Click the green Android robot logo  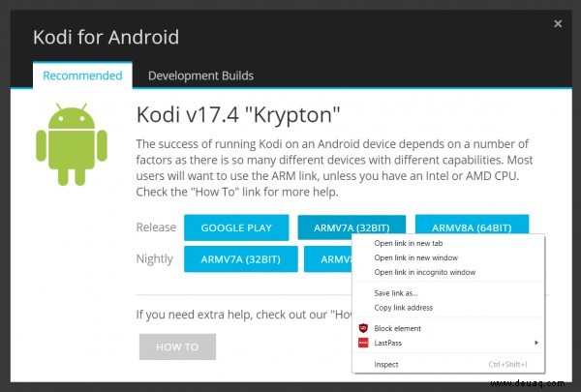[x=72, y=144]
